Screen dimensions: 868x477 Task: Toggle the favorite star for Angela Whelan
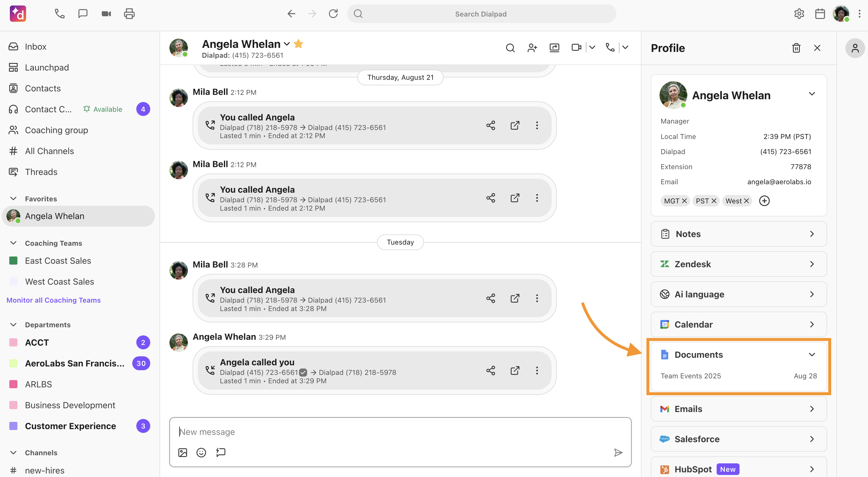[x=298, y=44]
